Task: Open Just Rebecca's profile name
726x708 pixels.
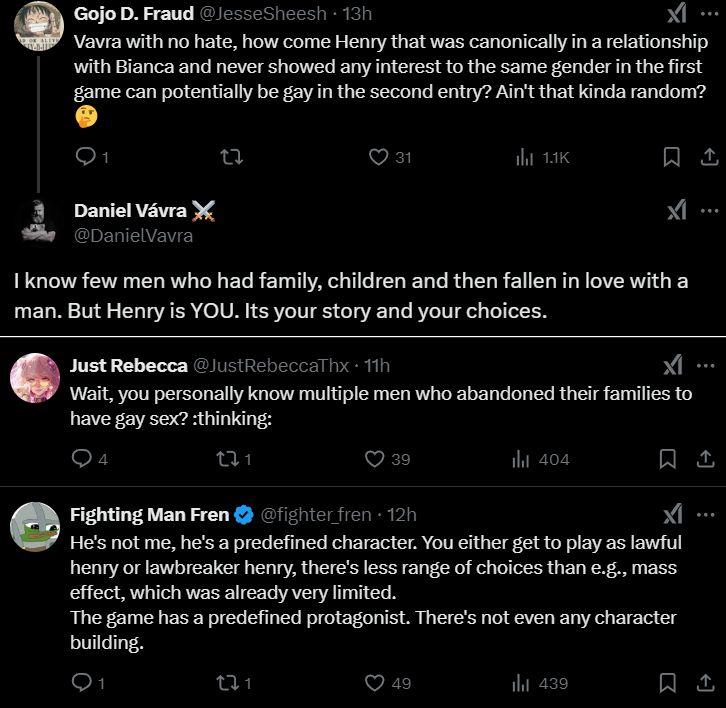Action: pyautogui.click(x=126, y=365)
